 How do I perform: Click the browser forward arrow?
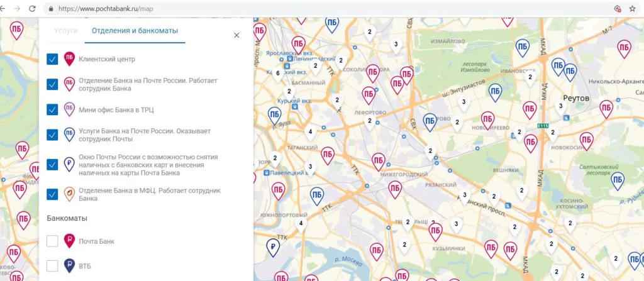pos(17,8)
